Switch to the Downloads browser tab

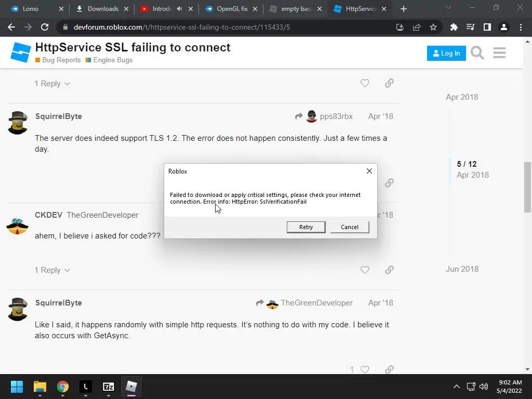[101, 9]
